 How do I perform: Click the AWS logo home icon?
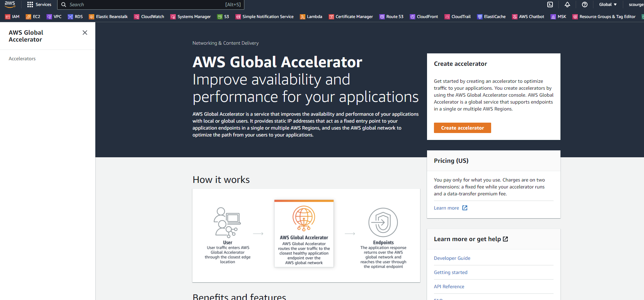point(10,5)
